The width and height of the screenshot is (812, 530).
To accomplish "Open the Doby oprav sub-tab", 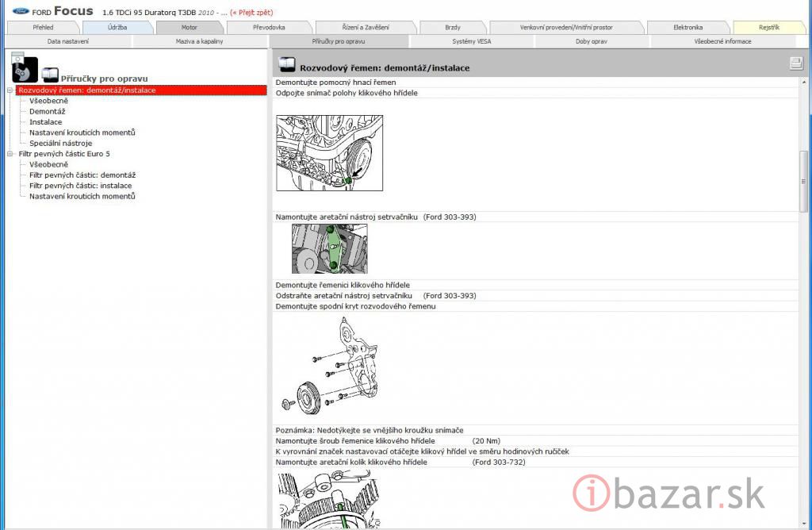I will (592, 41).
